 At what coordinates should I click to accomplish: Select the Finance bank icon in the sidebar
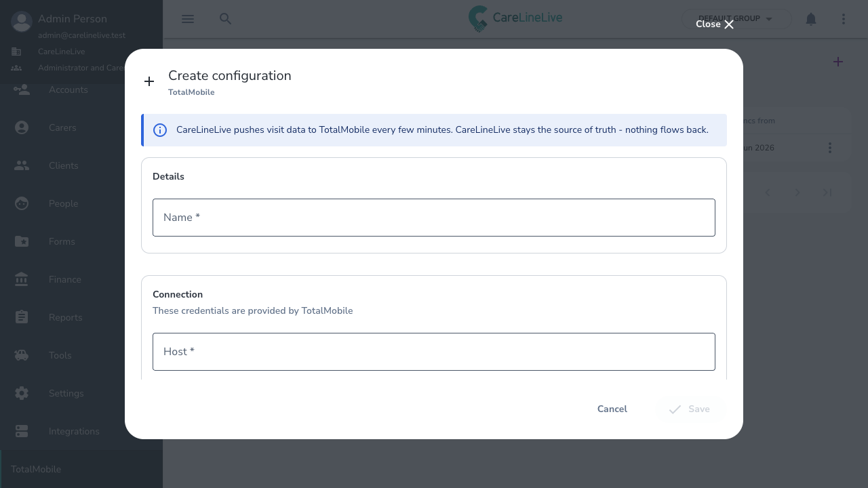pos(22,279)
